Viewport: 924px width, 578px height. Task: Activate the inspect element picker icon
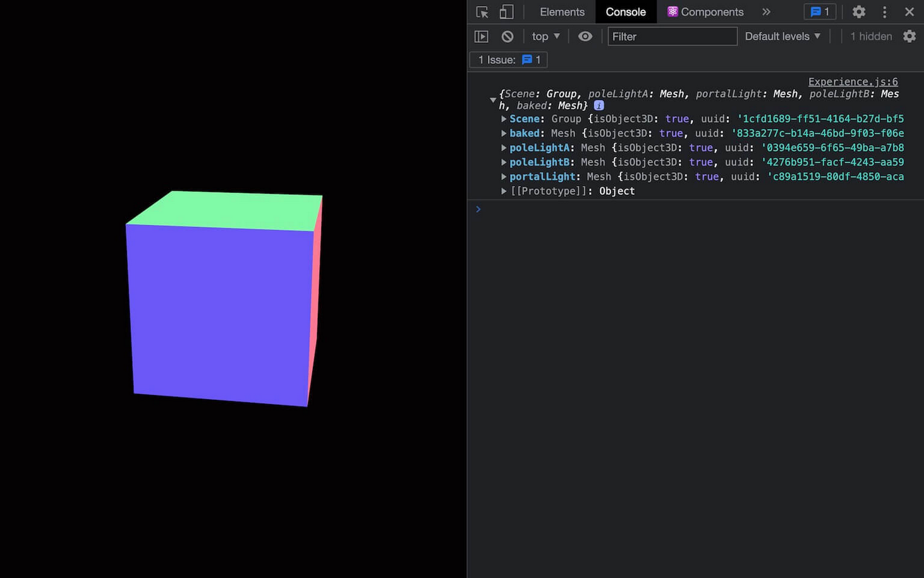(482, 12)
